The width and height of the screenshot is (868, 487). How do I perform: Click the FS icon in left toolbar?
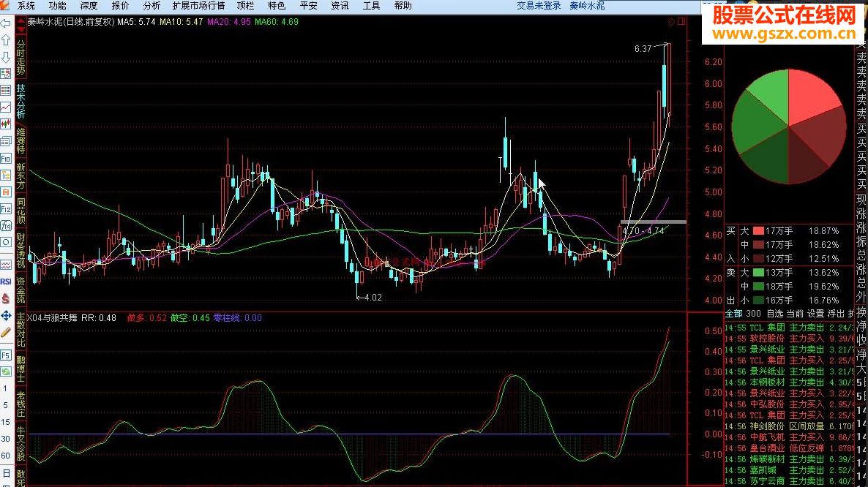point(6,355)
